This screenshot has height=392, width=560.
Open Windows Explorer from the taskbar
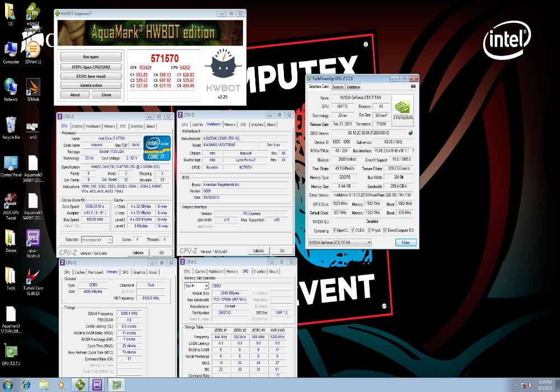(44, 385)
